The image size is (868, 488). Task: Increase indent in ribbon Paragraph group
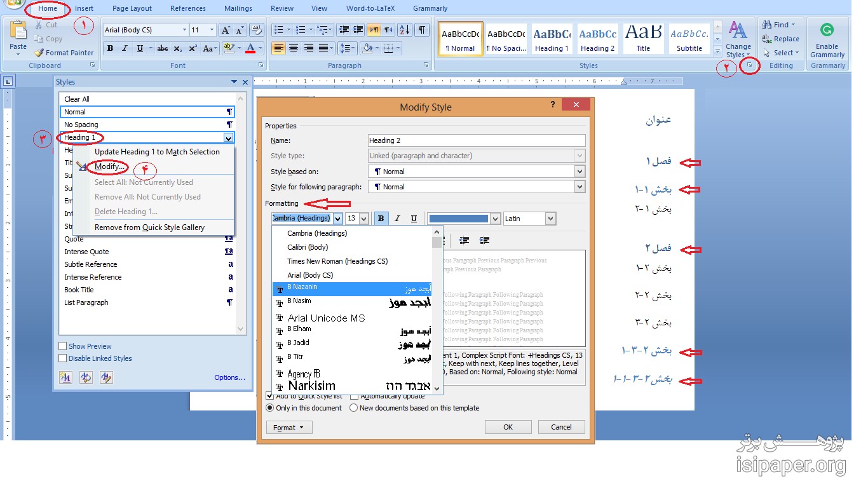(x=358, y=30)
